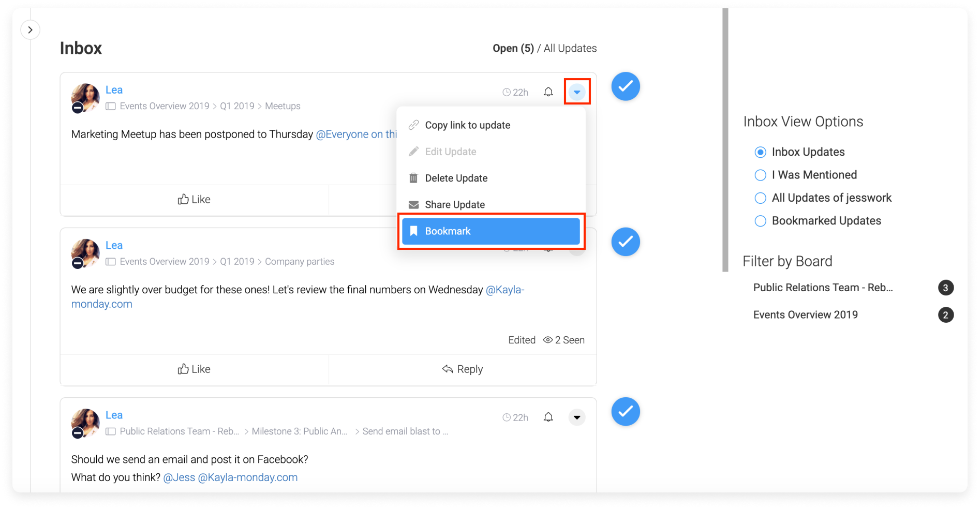Choose Share Update in the menu
The image size is (980, 509).
tap(491, 204)
